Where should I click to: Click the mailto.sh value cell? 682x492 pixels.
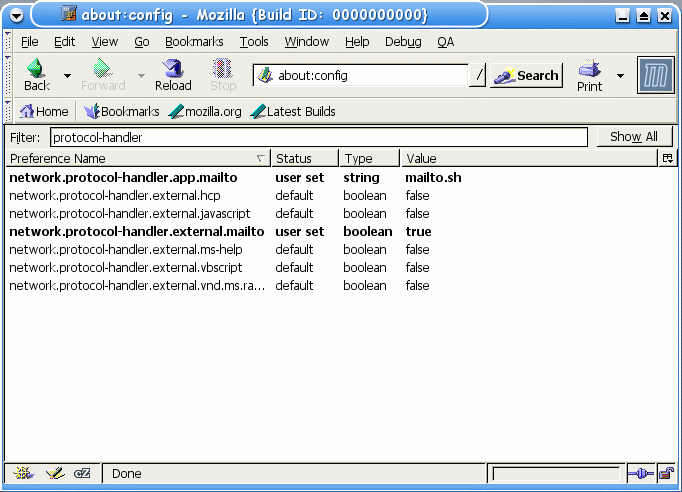pyautogui.click(x=433, y=177)
